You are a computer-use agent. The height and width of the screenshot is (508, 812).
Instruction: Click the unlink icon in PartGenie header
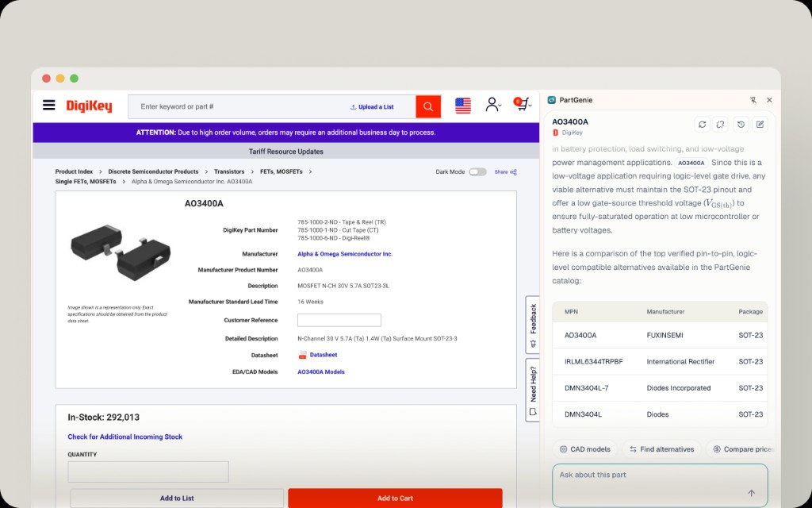coord(720,125)
